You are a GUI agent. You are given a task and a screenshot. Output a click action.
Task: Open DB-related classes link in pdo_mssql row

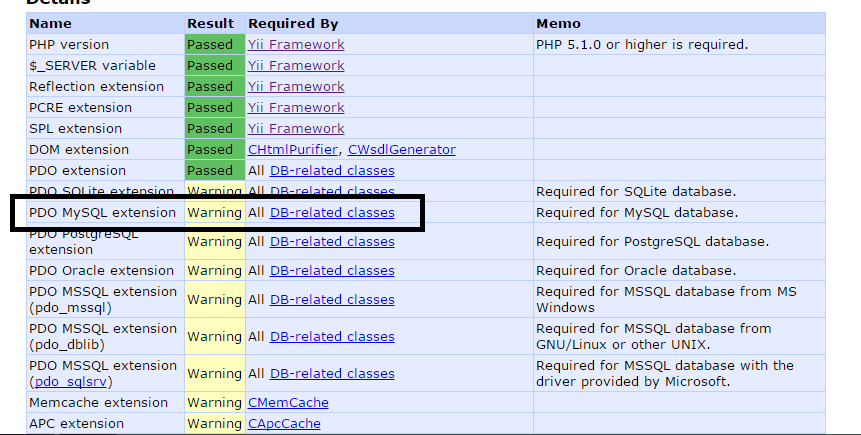(x=332, y=299)
